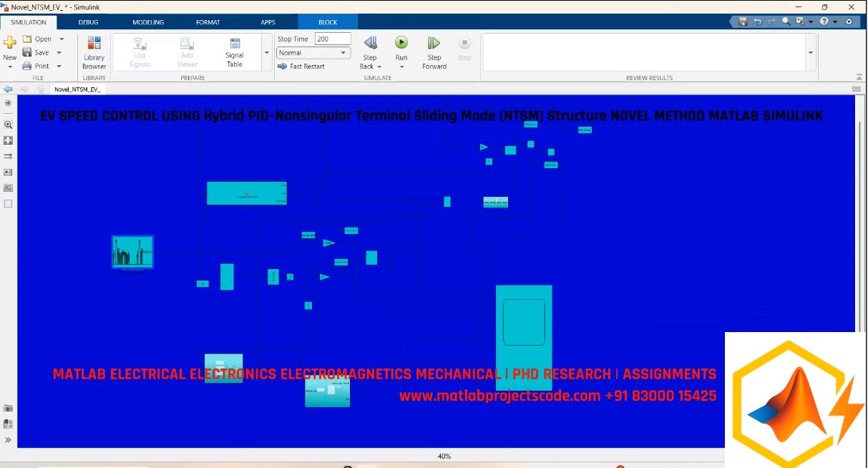Open the simulation mode dropdown showing Normal
This screenshot has height=468, width=868.
(313, 52)
